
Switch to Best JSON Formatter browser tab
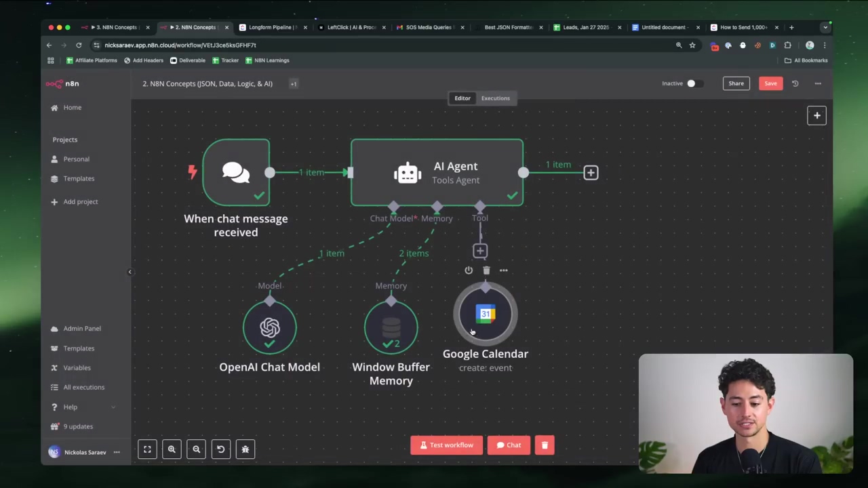click(x=509, y=27)
